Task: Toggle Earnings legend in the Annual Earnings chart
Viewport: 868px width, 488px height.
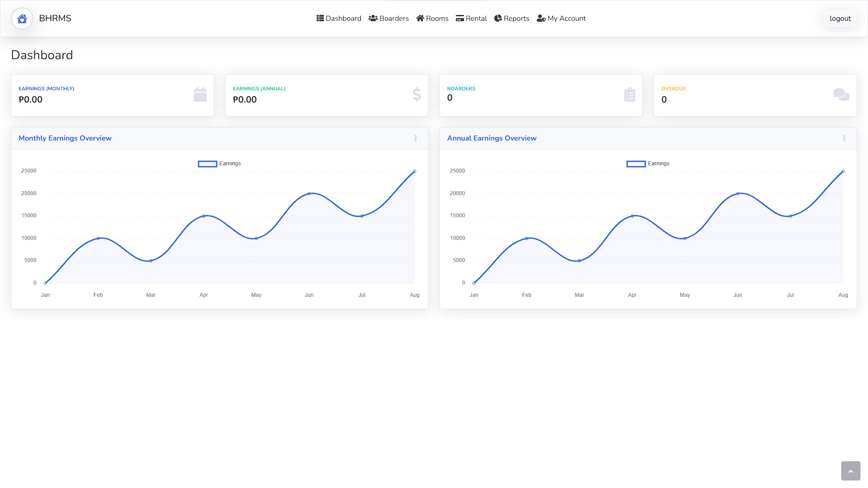Action: pyautogui.click(x=648, y=164)
